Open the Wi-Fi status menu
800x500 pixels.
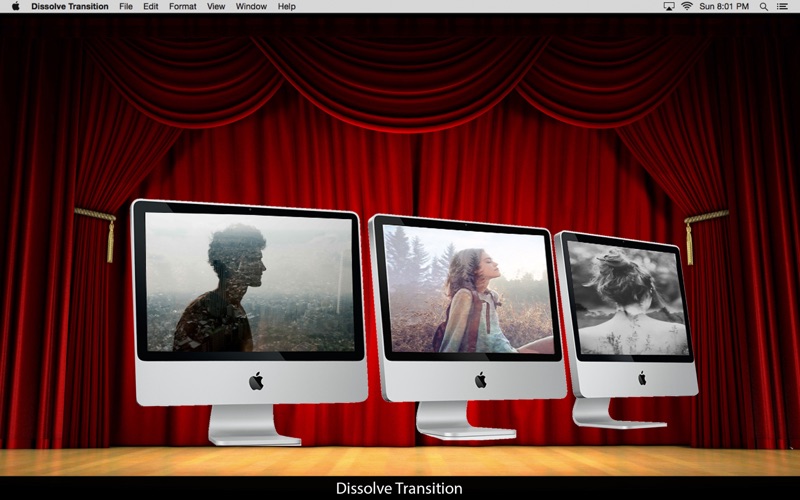click(687, 6)
